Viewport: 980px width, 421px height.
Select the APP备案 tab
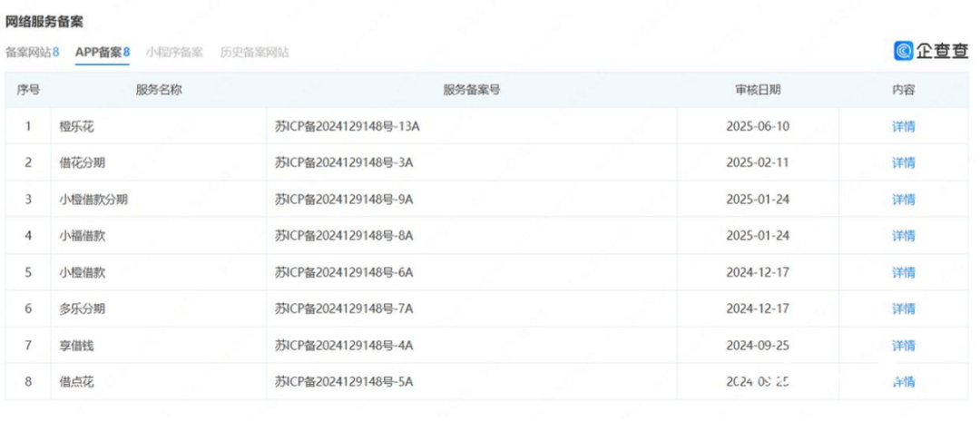[102, 53]
